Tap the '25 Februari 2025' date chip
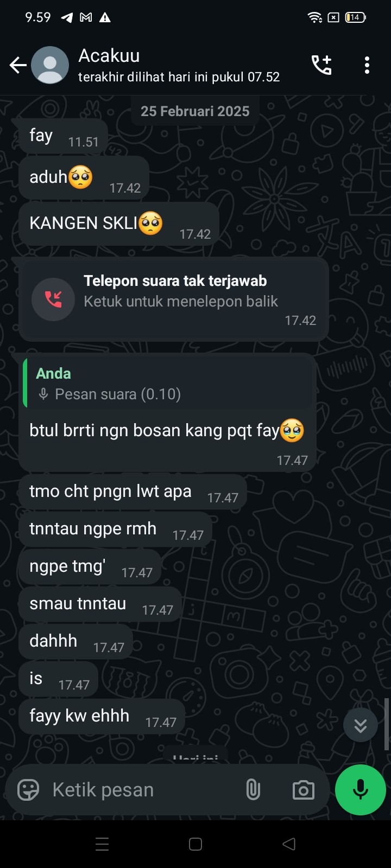The image size is (391, 868). coord(195,111)
